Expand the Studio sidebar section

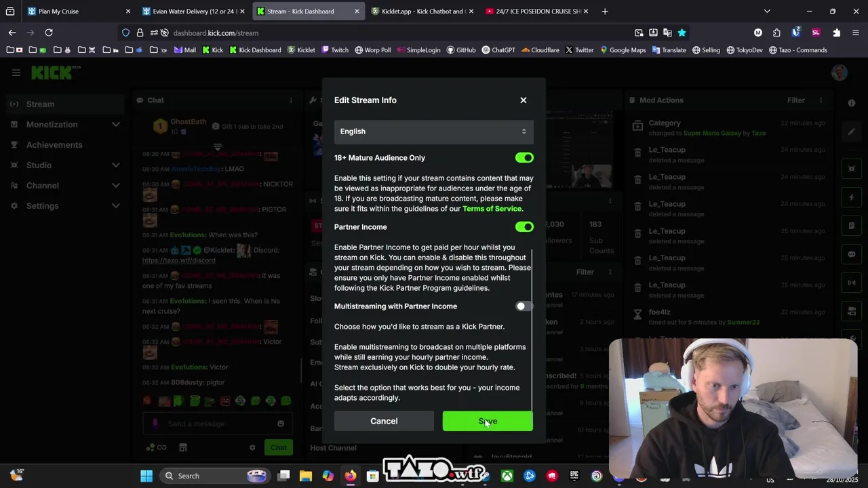click(x=66, y=165)
